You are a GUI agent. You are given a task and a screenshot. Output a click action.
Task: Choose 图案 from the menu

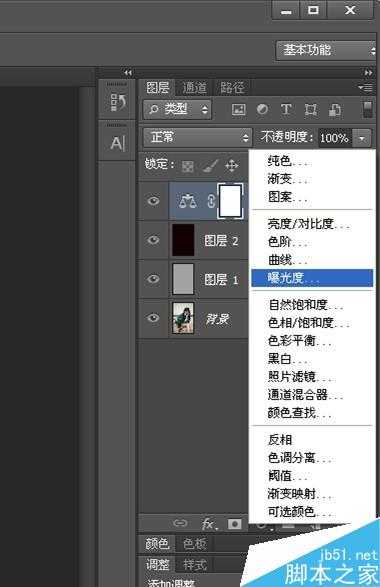coord(311,197)
